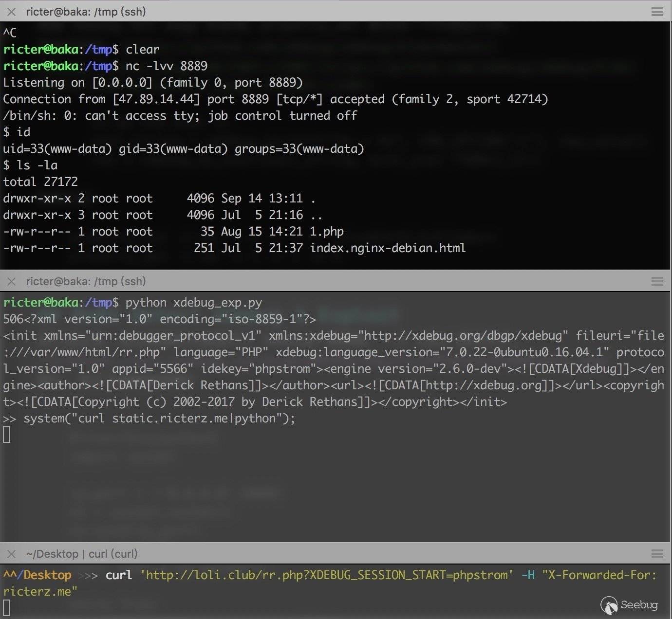Open hamburger menu of the curl pane
Viewport: 672px width, 619px height.
click(657, 554)
